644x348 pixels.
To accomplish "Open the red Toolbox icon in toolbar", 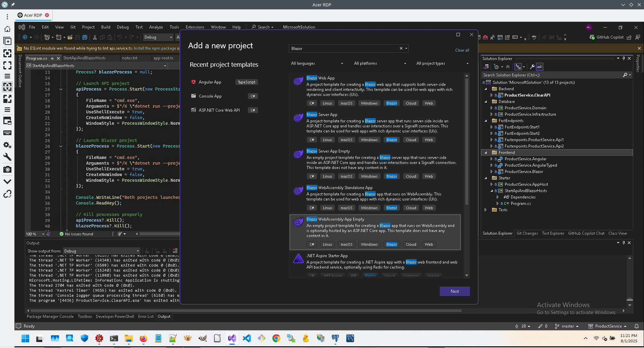I will pos(485,37).
